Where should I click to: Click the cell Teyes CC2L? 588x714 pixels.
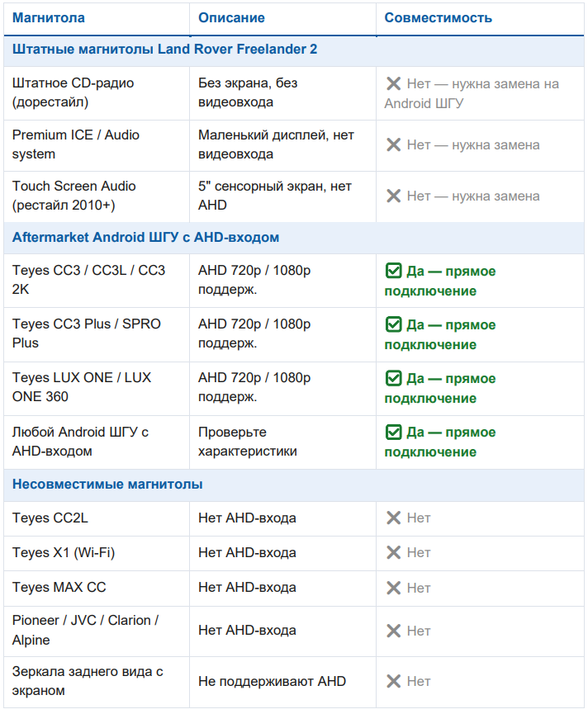[x=97, y=518]
